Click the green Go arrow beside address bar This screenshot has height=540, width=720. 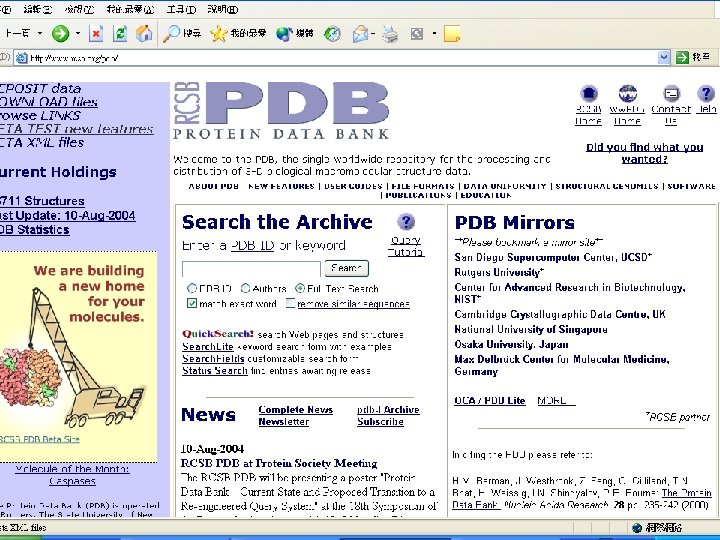point(682,57)
